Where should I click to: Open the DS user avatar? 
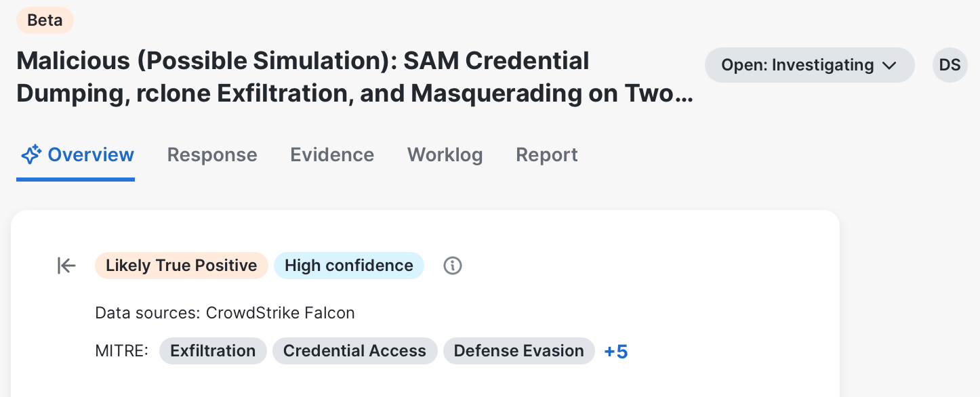click(950, 65)
